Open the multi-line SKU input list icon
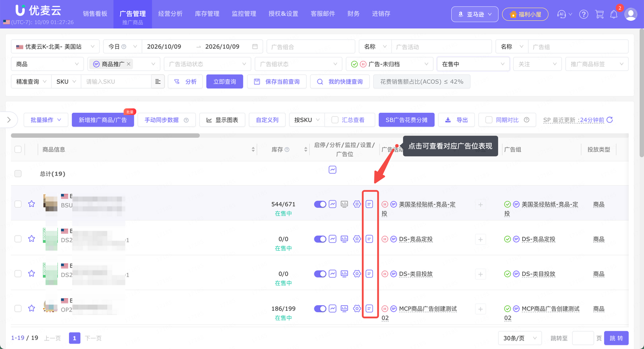 tap(158, 82)
